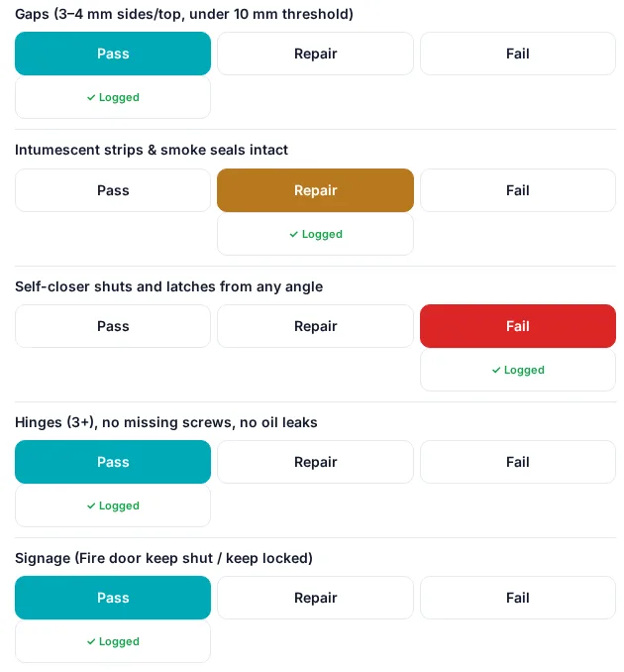Click Logged checkmark under Hinges Pass
Viewport: 624px width, 672px height.
[113, 505]
